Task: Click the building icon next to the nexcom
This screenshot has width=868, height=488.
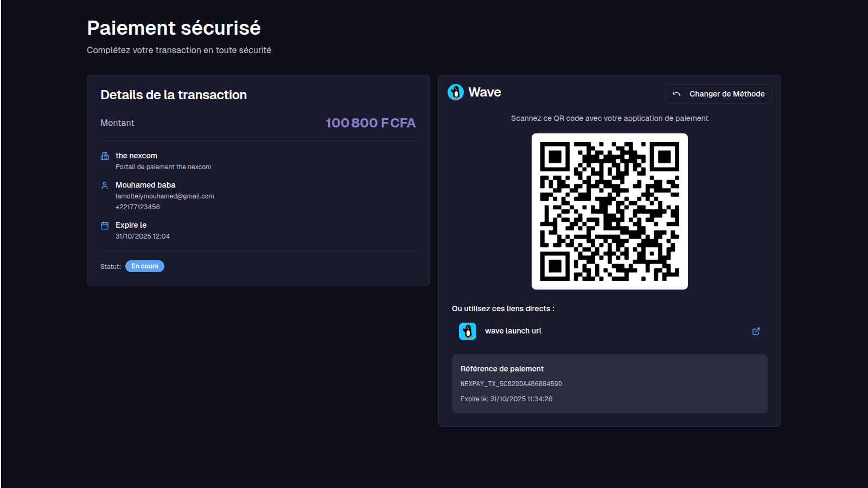Action: (105, 156)
